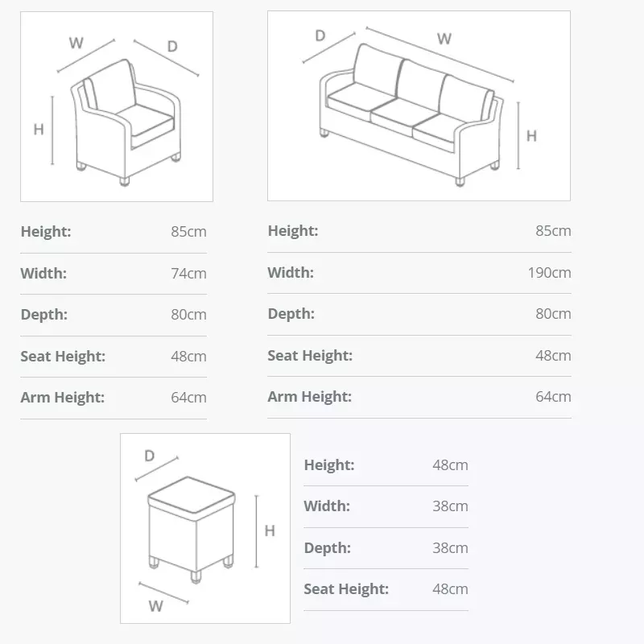Click the armchair Arm Height value 64cm
The height and width of the screenshot is (644, 644).
pyautogui.click(x=188, y=398)
